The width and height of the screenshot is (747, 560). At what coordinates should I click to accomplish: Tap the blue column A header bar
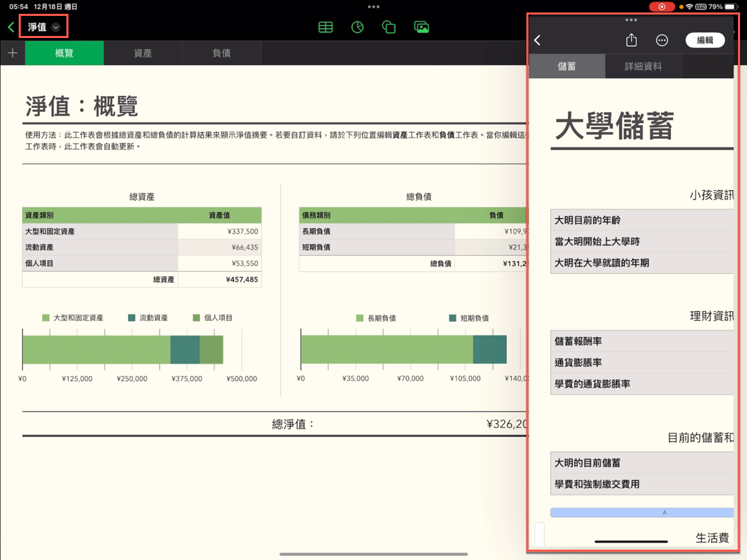pyautogui.click(x=642, y=512)
